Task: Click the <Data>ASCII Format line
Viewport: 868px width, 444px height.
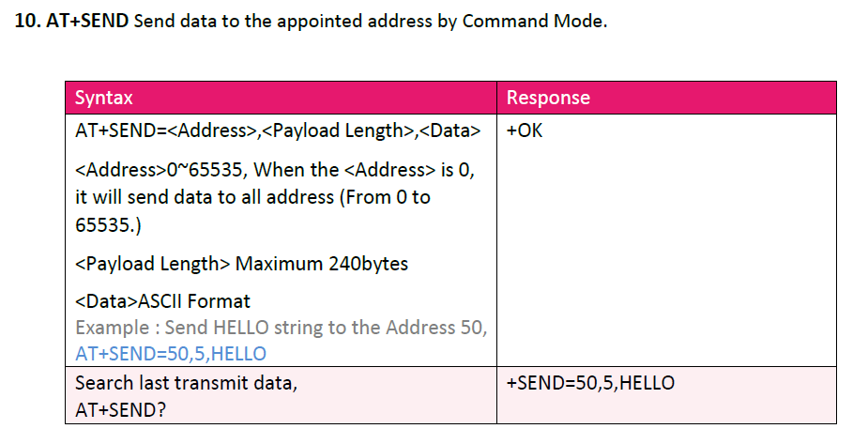Action: [x=162, y=301]
